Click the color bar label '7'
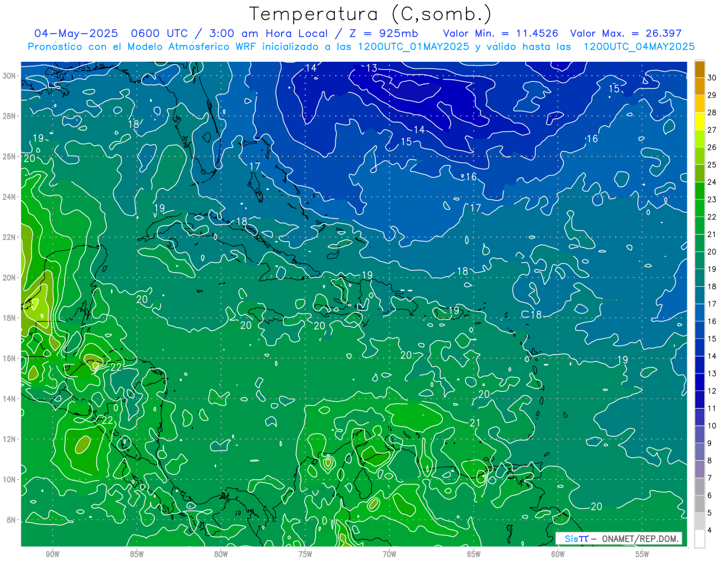This screenshot has height=562, width=728. point(709,478)
